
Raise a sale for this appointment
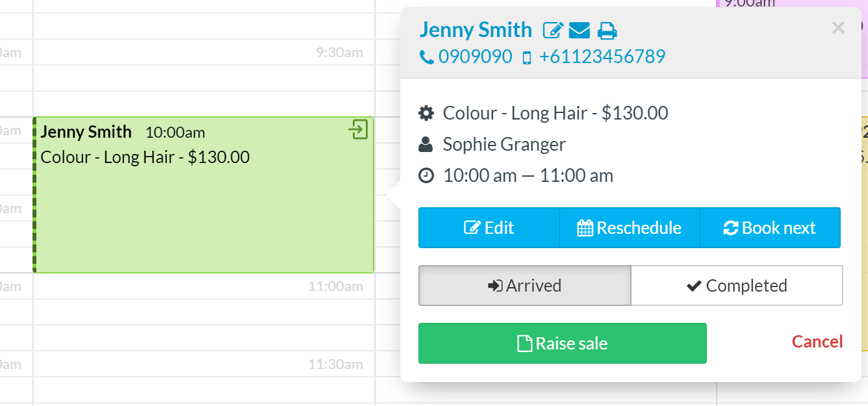[x=562, y=343]
